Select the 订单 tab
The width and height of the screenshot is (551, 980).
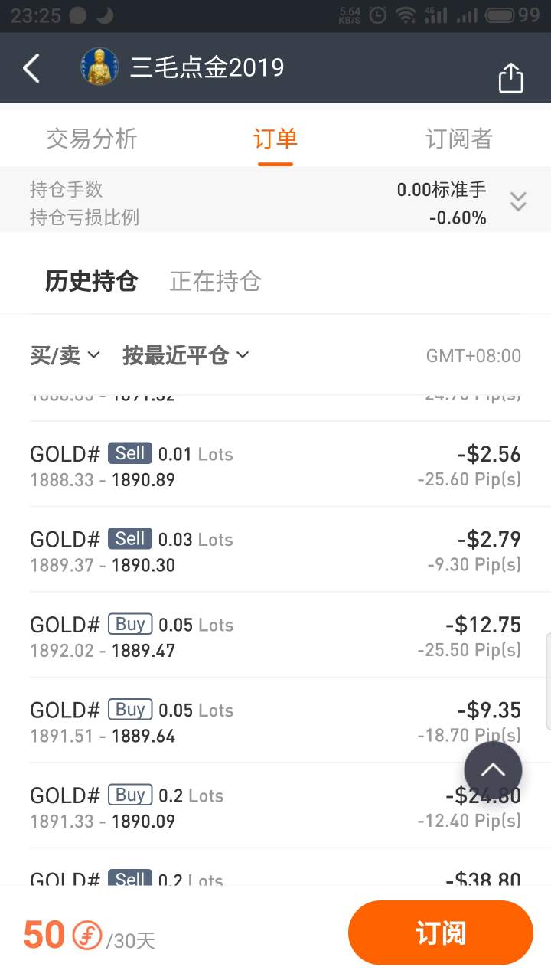click(275, 139)
